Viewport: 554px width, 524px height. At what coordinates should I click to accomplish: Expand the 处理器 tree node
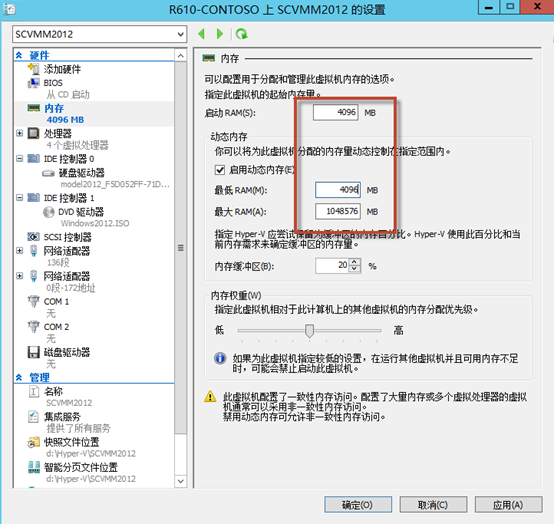point(19,133)
